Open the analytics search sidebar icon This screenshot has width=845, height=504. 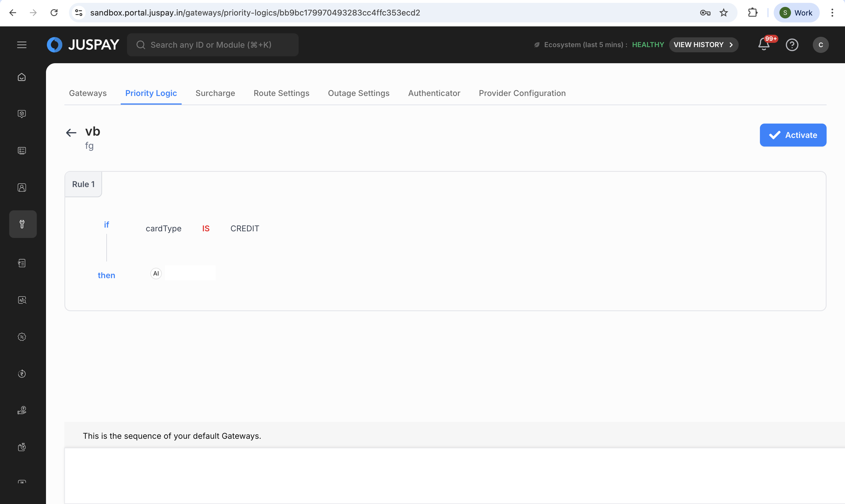tap(22, 300)
